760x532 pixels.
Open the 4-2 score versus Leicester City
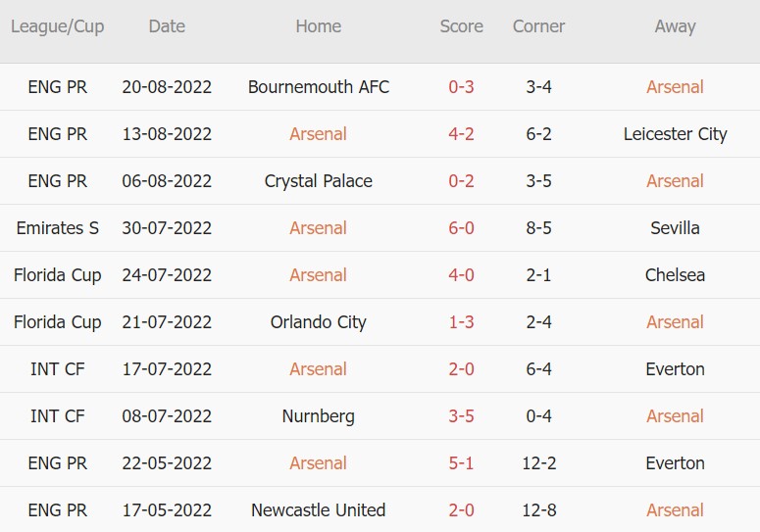pyautogui.click(x=461, y=134)
